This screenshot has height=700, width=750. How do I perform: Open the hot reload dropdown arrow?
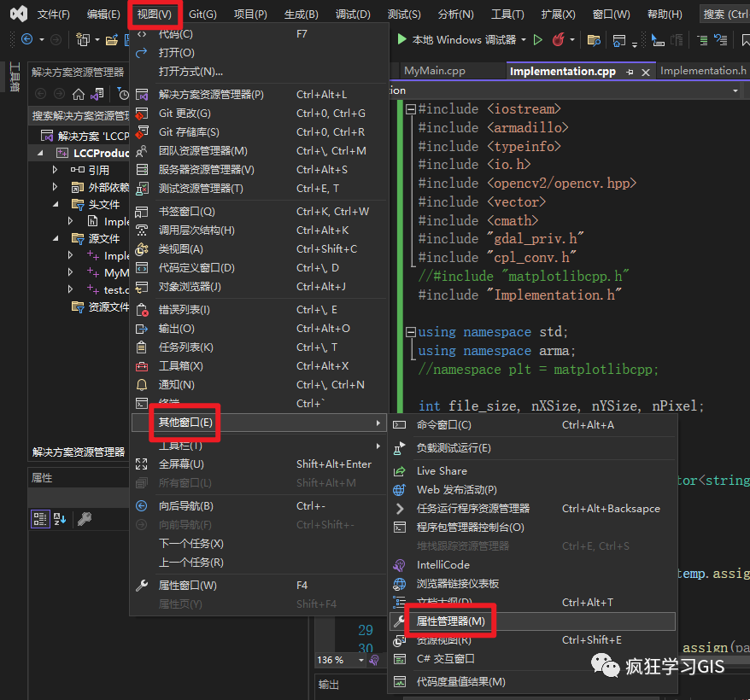tap(572, 39)
